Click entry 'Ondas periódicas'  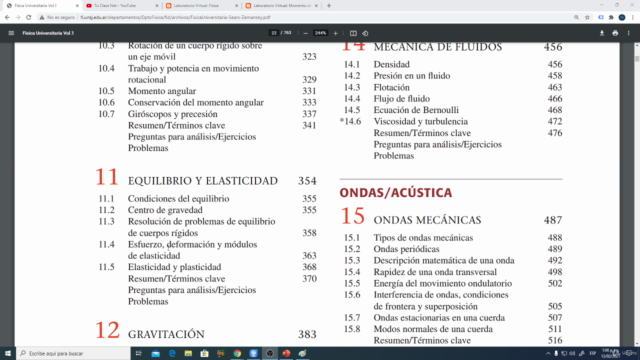click(x=407, y=249)
